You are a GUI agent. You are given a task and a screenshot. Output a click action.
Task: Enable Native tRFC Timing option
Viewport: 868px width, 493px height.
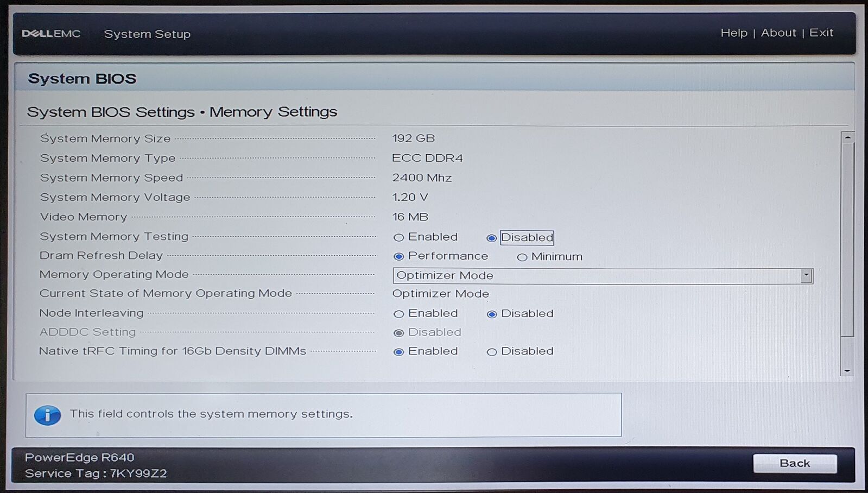pos(399,352)
